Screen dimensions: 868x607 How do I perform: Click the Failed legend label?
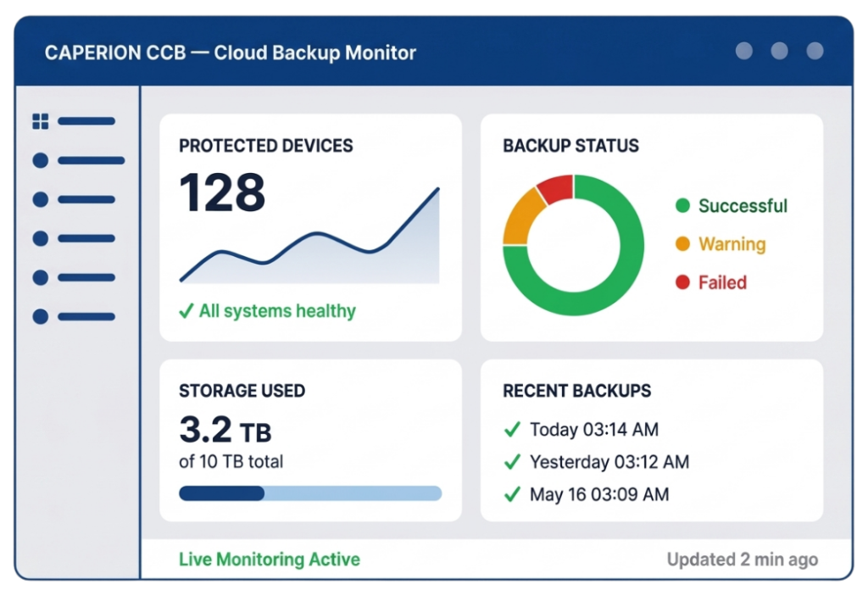click(x=722, y=282)
